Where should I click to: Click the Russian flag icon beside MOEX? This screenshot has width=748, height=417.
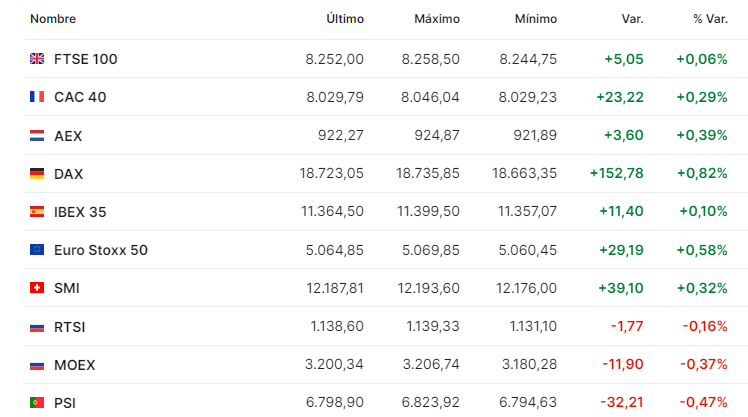coord(37,365)
